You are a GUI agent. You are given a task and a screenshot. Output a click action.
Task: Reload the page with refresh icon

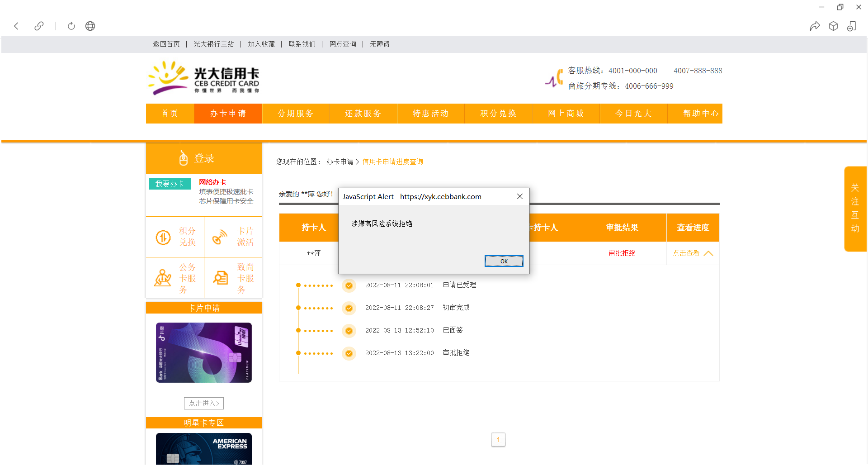tap(71, 26)
